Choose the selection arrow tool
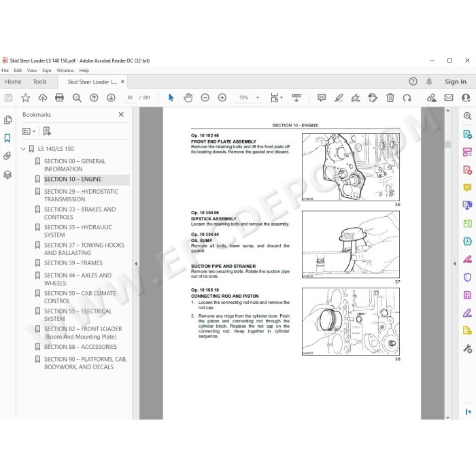 (x=171, y=97)
